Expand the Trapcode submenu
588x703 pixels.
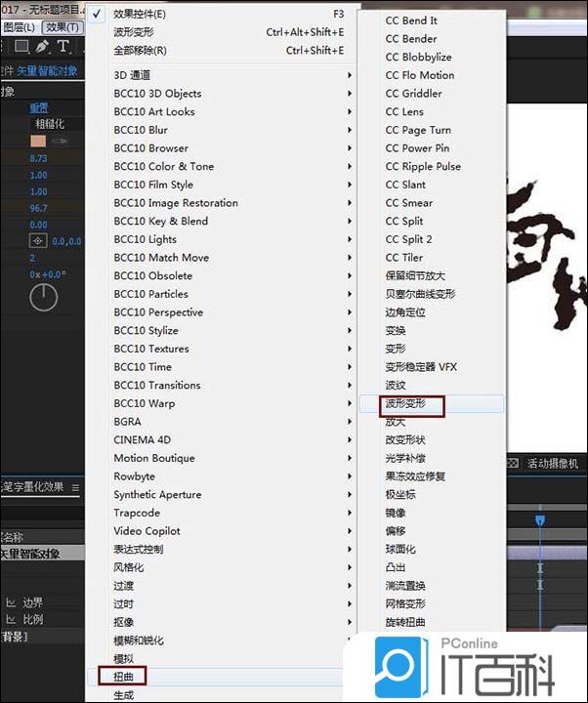(223, 513)
